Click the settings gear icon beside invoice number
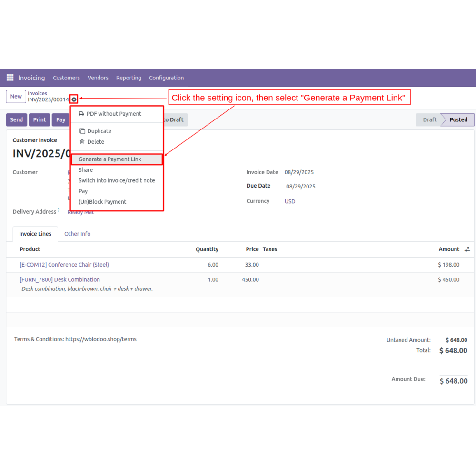The height and width of the screenshot is (476, 476). click(74, 99)
